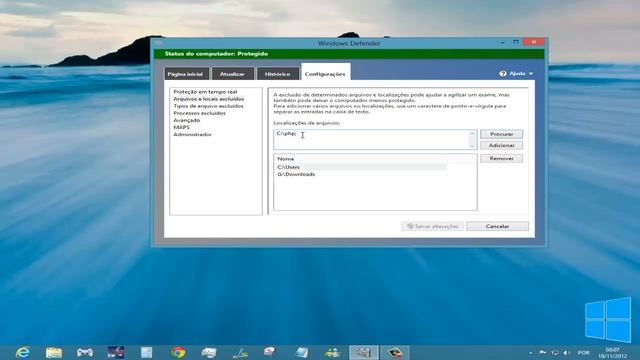Click the volume speaker tray icon
640x360 pixels.
tap(567, 353)
